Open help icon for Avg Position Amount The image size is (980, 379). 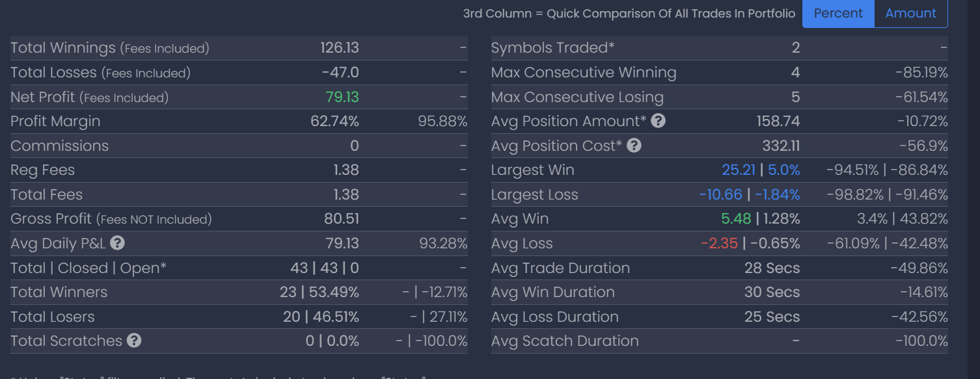pyautogui.click(x=658, y=121)
